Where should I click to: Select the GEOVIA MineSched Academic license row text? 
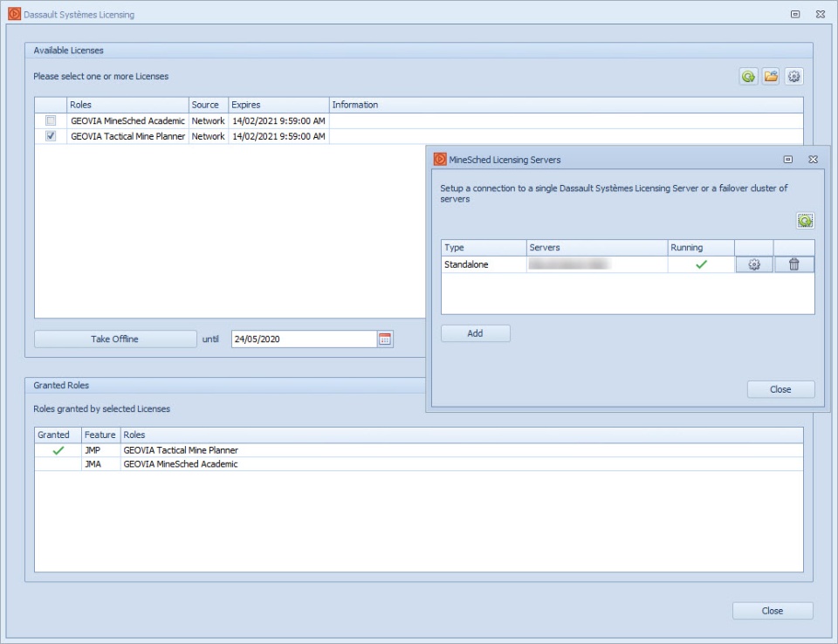pos(127,120)
